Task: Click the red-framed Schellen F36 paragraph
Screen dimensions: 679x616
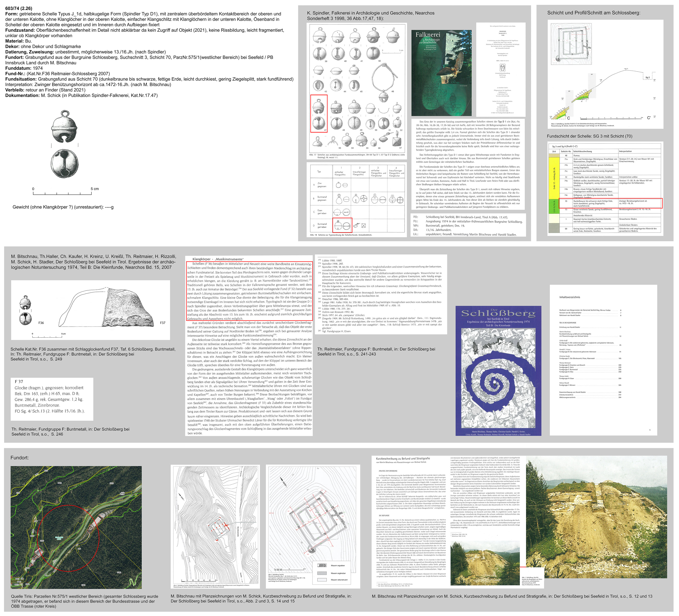Action: (x=249, y=291)
